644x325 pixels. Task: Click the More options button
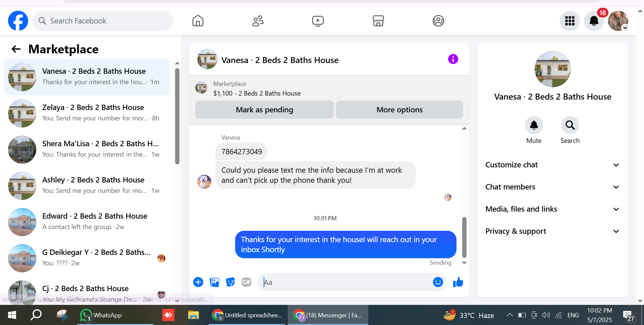399,110
